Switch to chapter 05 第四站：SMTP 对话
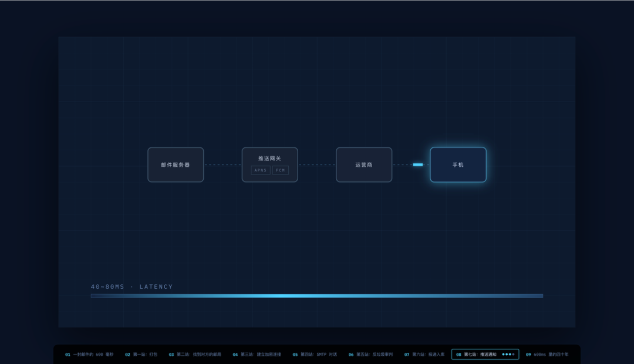Image resolution: width=634 pixels, height=364 pixels. coord(315,354)
